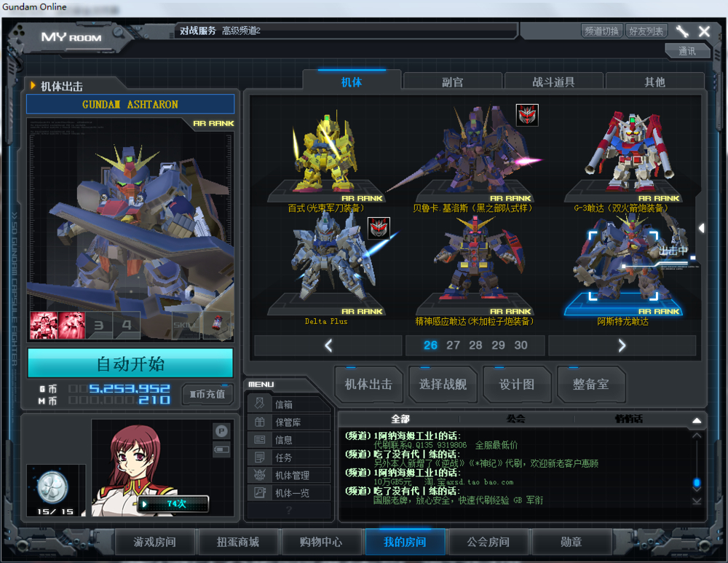
Task: Select the G-3敢达 unit
Action: click(x=622, y=160)
